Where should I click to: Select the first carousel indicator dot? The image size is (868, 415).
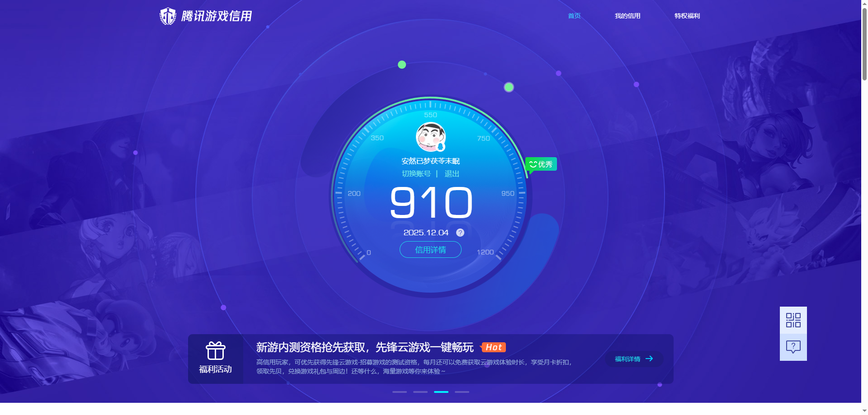coord(400,392)
